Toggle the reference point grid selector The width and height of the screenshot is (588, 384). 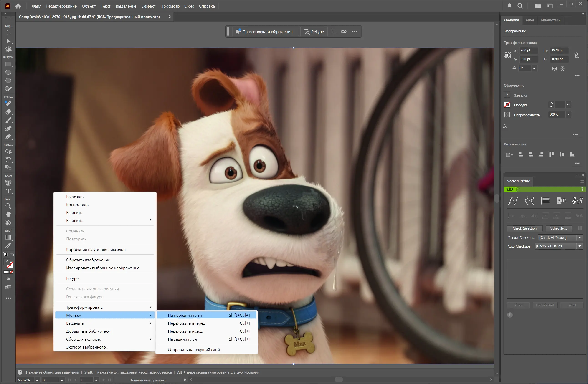point(507,55)
